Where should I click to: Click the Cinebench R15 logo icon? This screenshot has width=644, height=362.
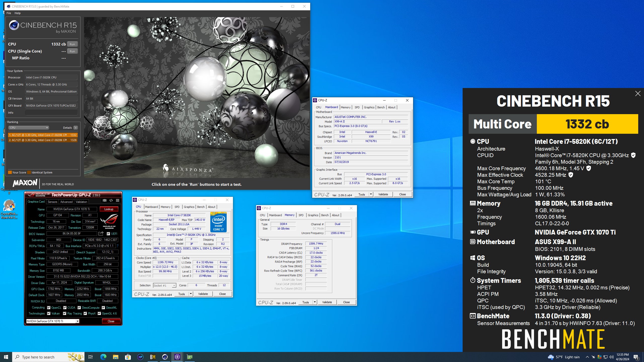(14, 25)
